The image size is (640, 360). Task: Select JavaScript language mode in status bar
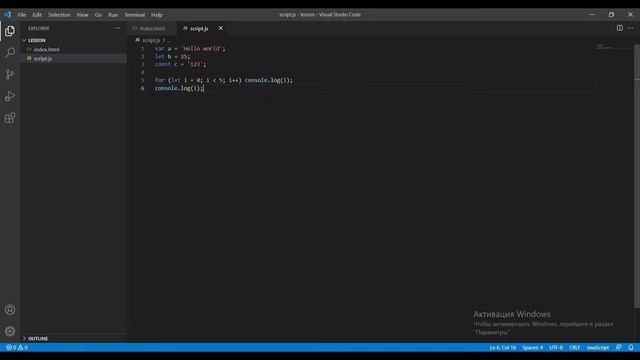pos(598,347)
